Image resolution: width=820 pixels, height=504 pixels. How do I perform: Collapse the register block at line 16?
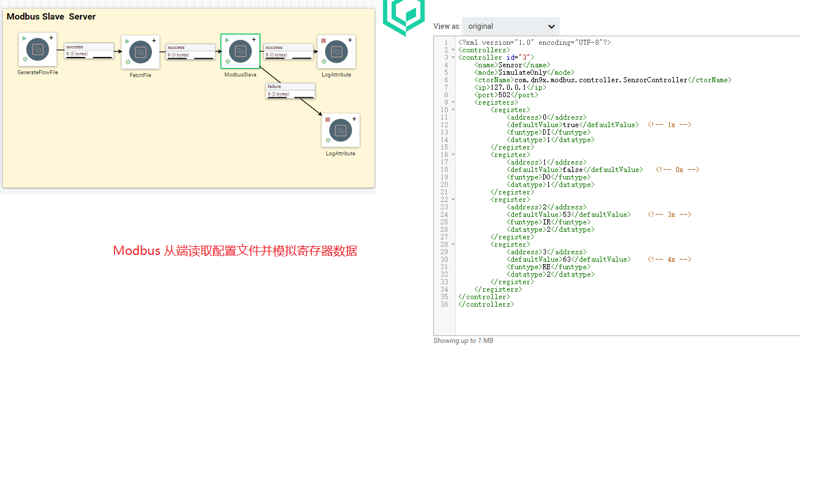tap(453, 155)
